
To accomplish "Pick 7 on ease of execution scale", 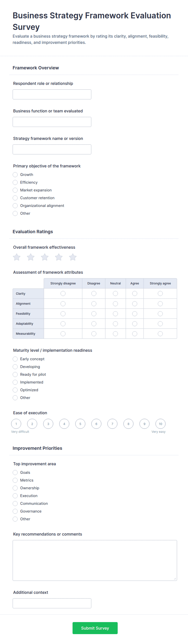I will pos(112,424).
